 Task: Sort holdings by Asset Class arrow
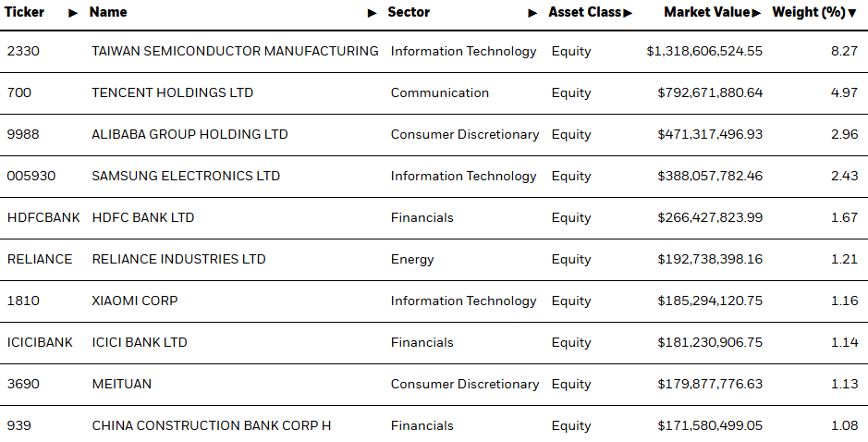pos(627,13)
